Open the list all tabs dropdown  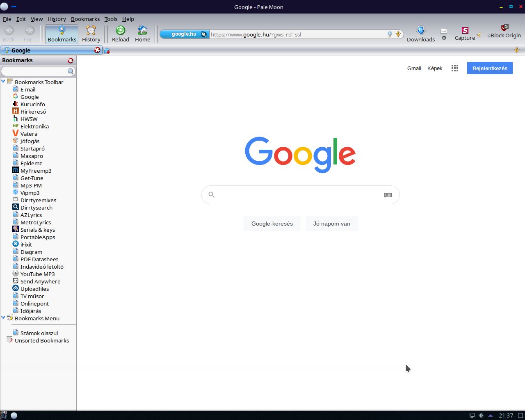tap(517, 50)
